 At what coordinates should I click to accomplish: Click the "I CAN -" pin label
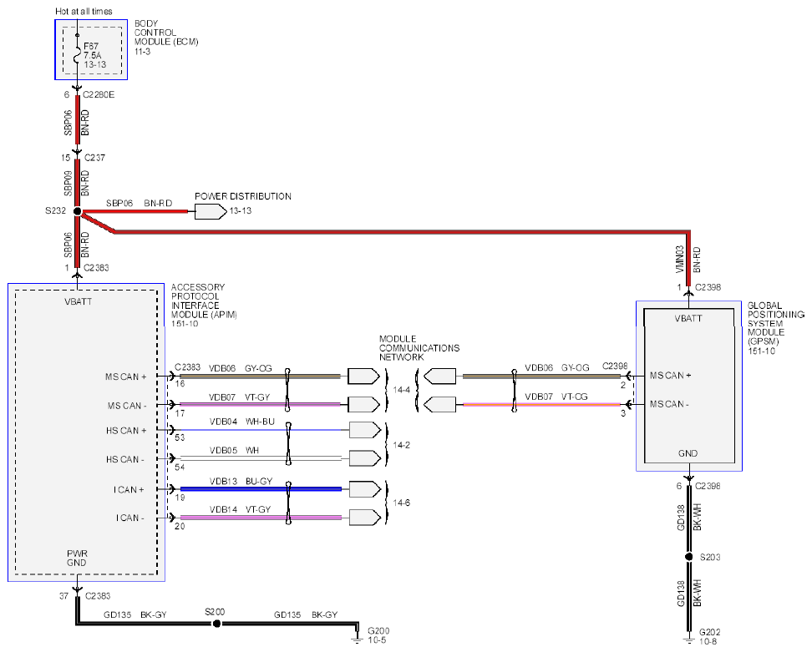tap(130, 518)
